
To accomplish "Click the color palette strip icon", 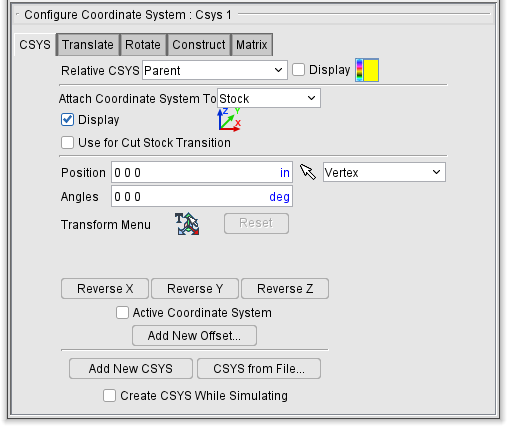I will tap(359, 70).
